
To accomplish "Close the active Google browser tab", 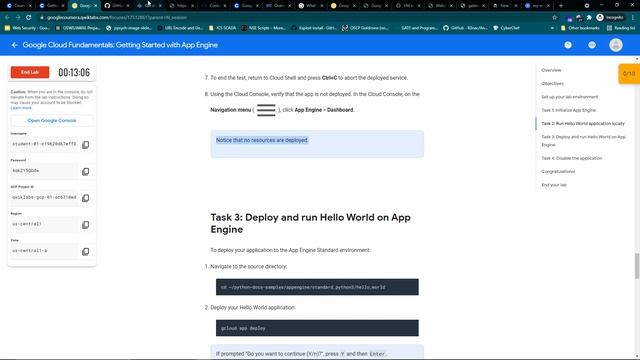I will [x=95, y=6].
